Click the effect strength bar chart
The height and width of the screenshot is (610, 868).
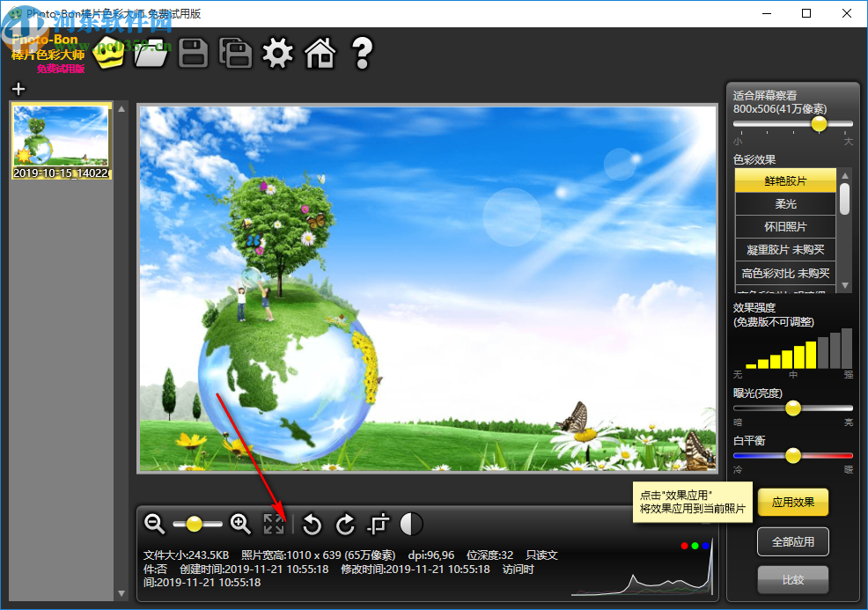point(798,349)
